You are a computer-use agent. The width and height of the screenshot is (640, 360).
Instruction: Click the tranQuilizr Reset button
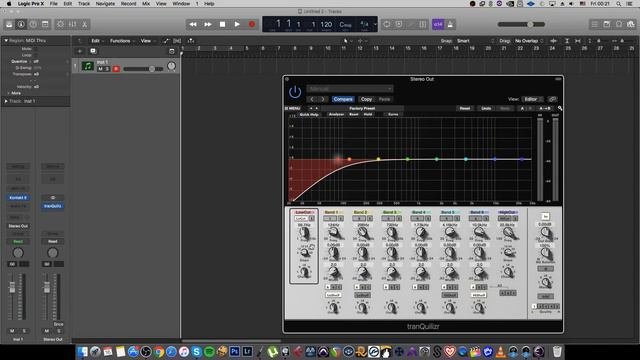(x=465, y=109)
